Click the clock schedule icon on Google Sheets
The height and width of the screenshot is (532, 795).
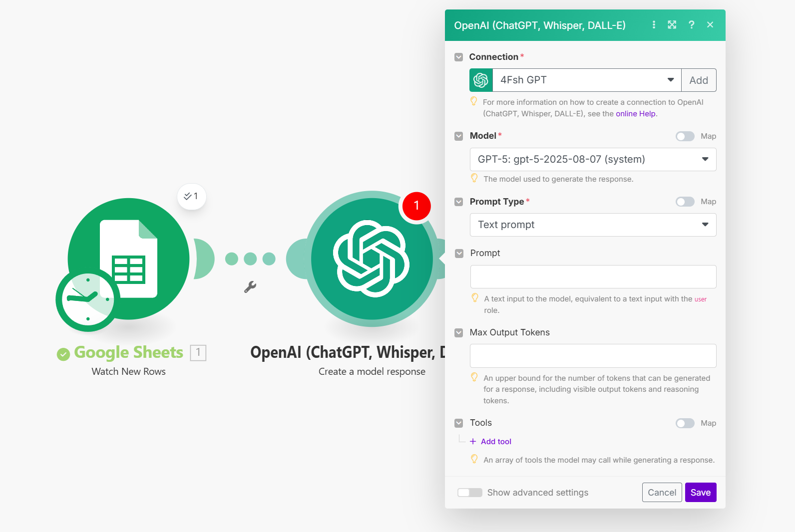tap(88, 299)
